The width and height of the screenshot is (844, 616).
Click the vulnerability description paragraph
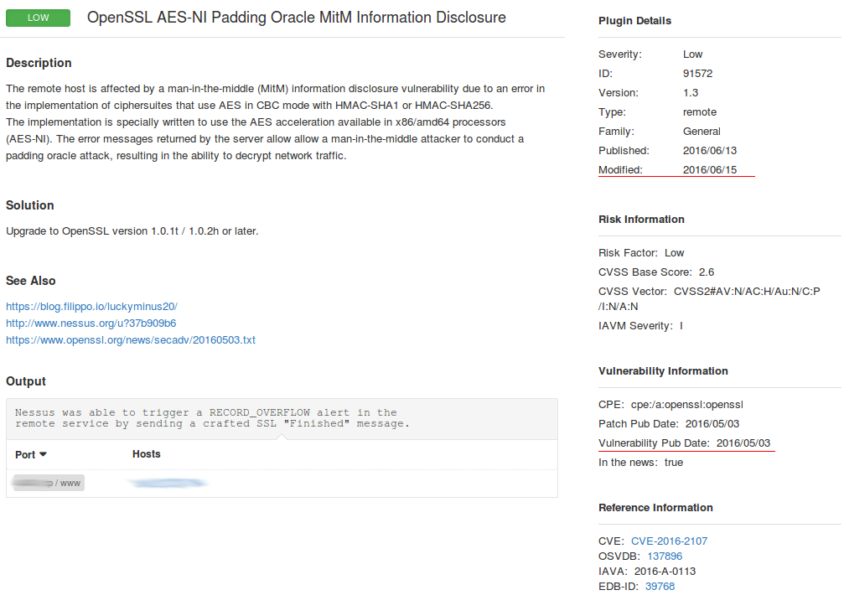click(x=275, y=122)
